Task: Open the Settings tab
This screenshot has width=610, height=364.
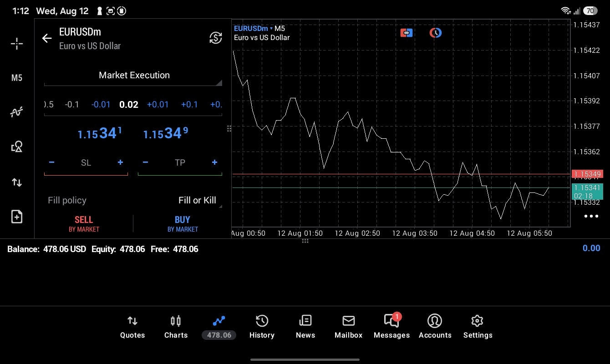Action: click(478, 327)
